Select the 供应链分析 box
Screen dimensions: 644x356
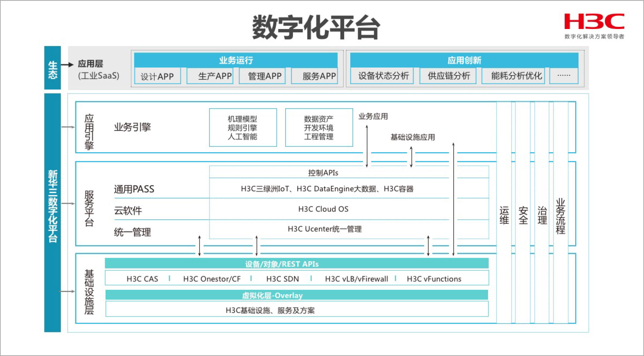[x=448, y=76]
